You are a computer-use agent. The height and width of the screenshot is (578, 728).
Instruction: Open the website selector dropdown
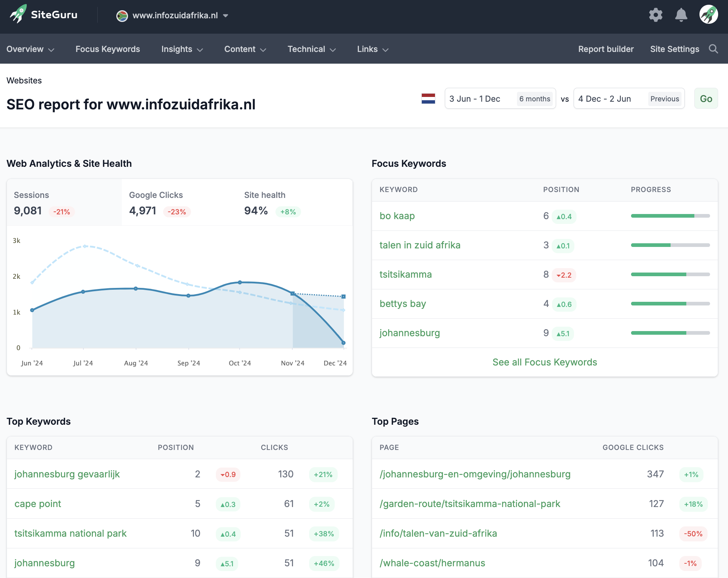tap(226, 16)
